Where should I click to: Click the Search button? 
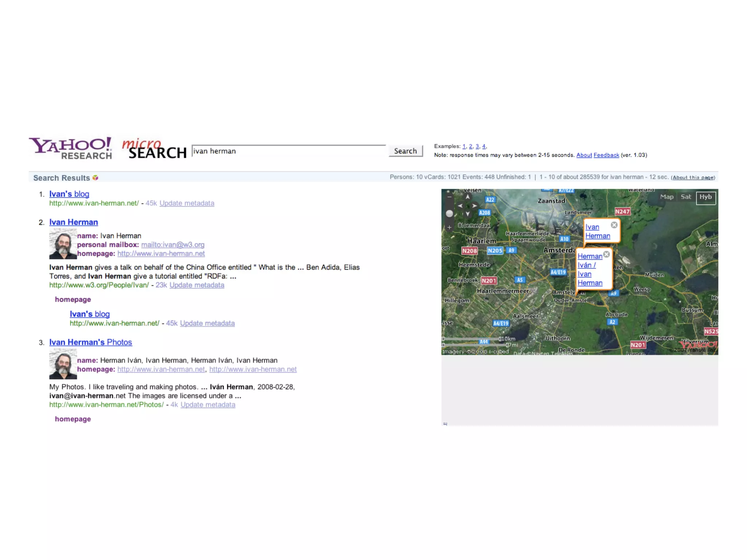click(x=406, y=151)
